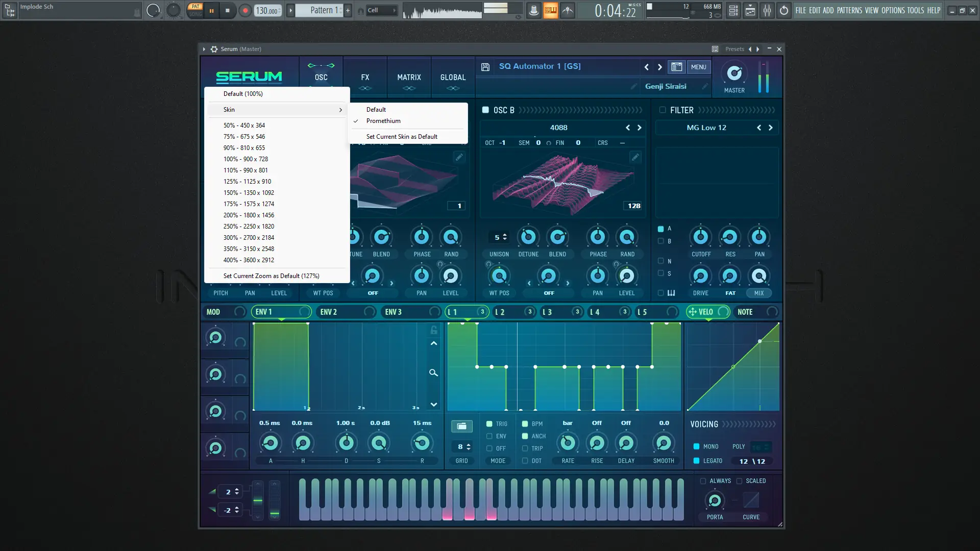Click the Serum MASTER logo
This screenshot has width=980, height=551.
tap(734, 74)
